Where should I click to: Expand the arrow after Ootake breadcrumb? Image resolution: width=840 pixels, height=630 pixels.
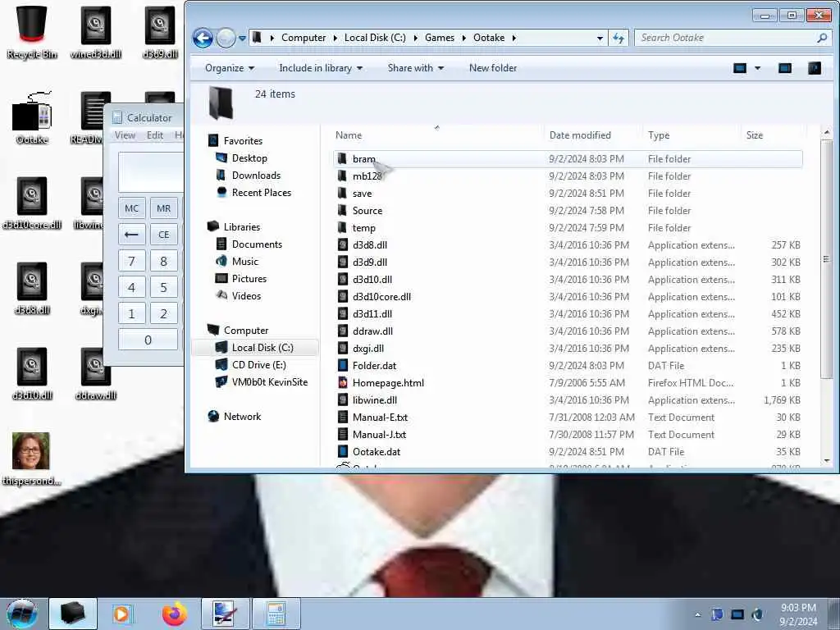[514, 38]
